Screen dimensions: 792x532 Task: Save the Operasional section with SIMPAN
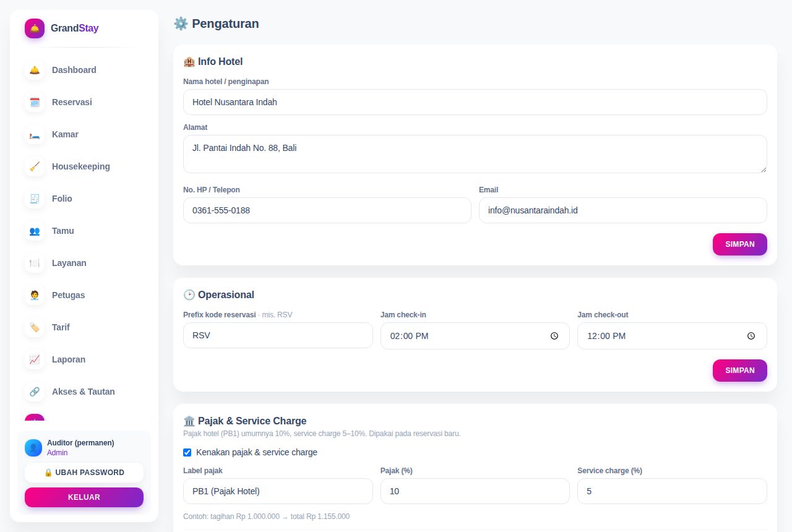tap(740, 371)
